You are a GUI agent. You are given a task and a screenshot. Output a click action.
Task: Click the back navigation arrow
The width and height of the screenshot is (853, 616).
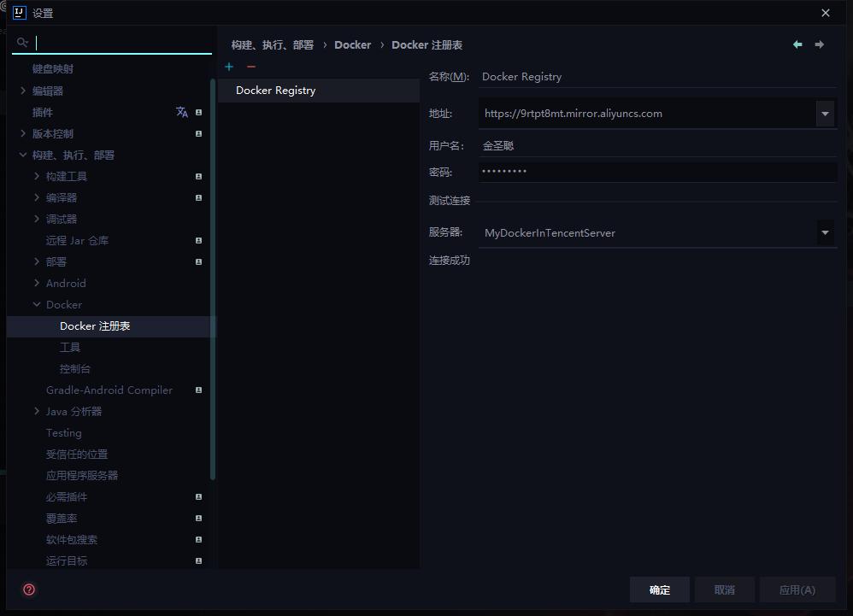pyautogui.click(x=797, y=44)
